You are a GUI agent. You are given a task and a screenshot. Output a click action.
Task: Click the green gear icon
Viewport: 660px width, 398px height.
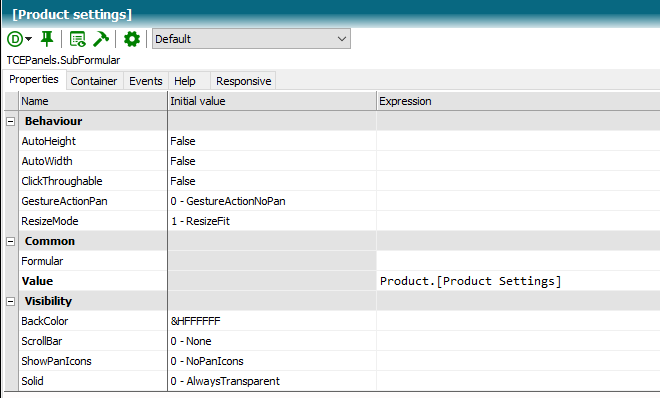click(x=132, y=39)
